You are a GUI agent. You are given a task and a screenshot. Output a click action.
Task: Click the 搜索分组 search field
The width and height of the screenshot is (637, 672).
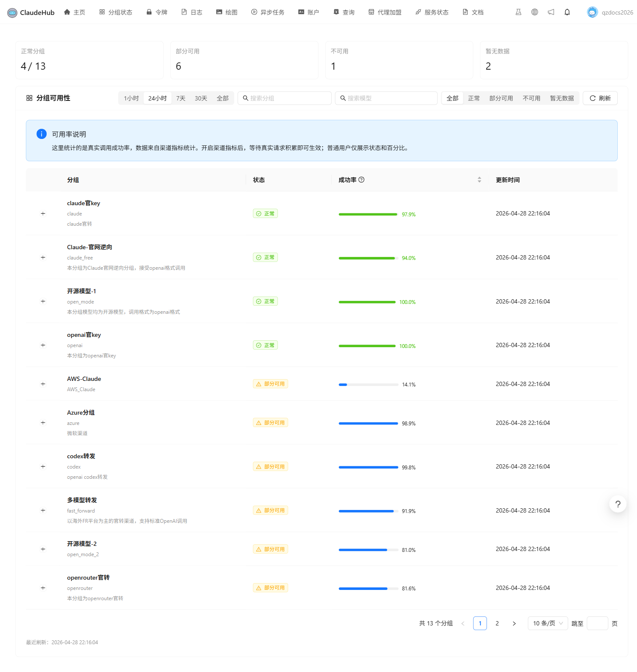click(x=284, y=98)
